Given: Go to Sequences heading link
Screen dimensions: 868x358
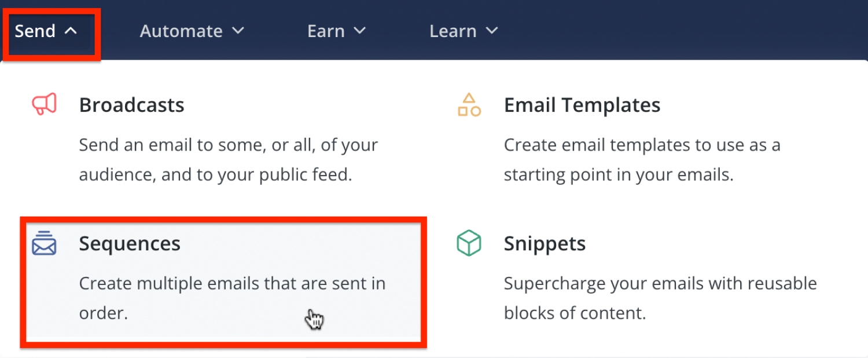Looking at the screenshot, I should point(130,244).
